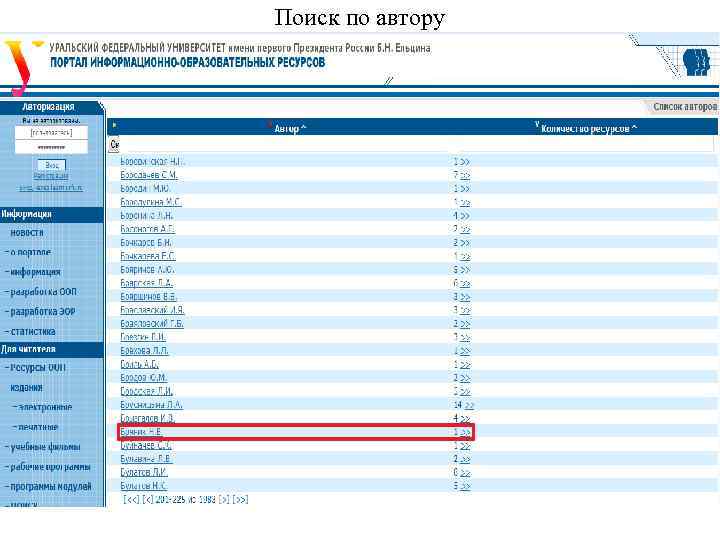
Task: Open resources arrows for Булатов Л.И.
Action: pos(465,472)
